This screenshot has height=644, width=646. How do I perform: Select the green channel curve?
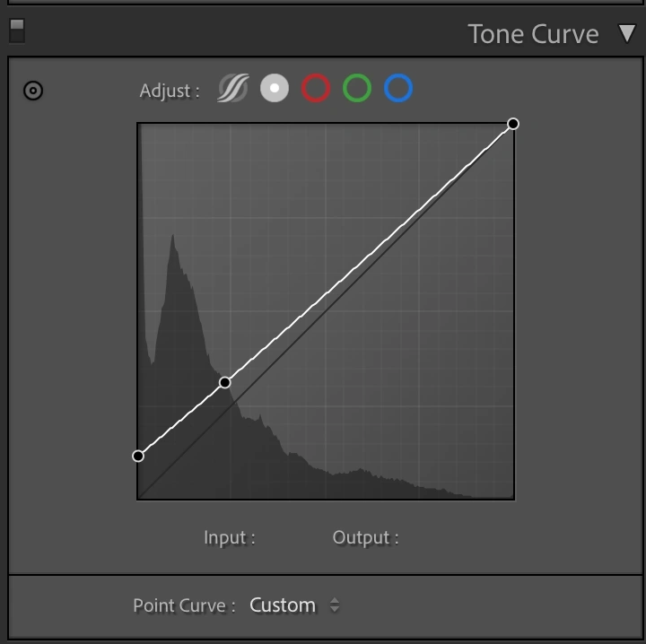pos(357,89)
